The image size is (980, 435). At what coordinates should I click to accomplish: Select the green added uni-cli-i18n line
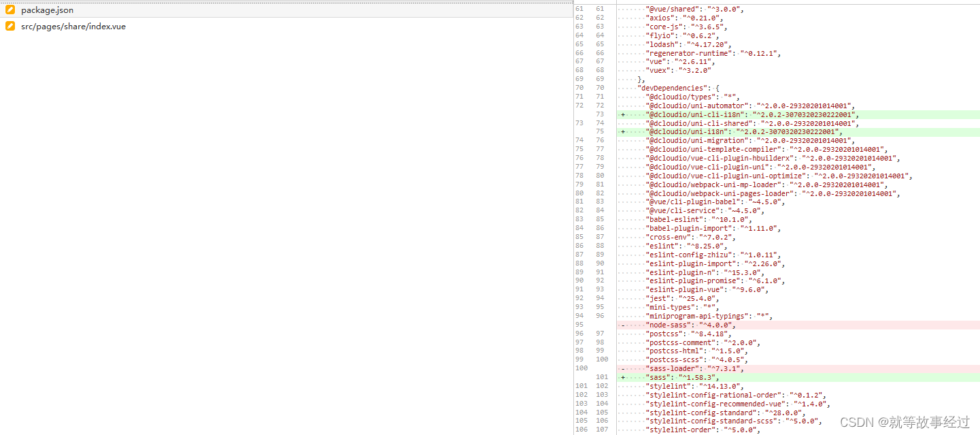[x=748, y=114]
